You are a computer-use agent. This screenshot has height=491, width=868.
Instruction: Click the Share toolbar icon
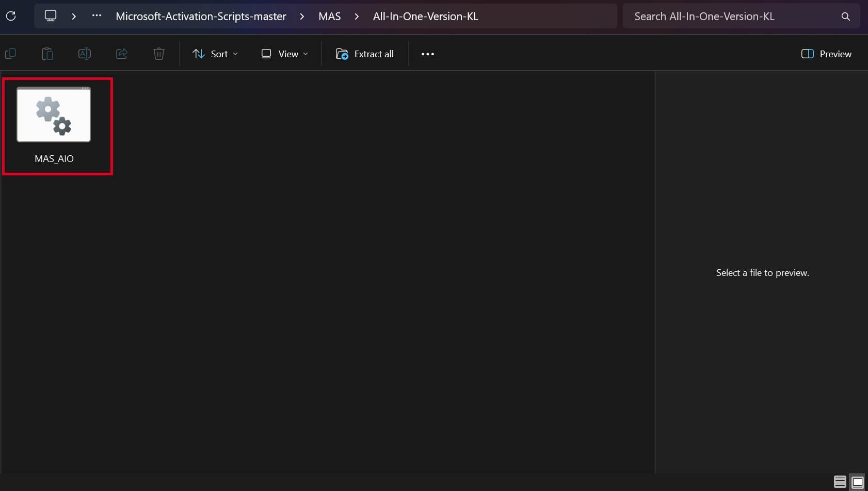tap(122, 54)
